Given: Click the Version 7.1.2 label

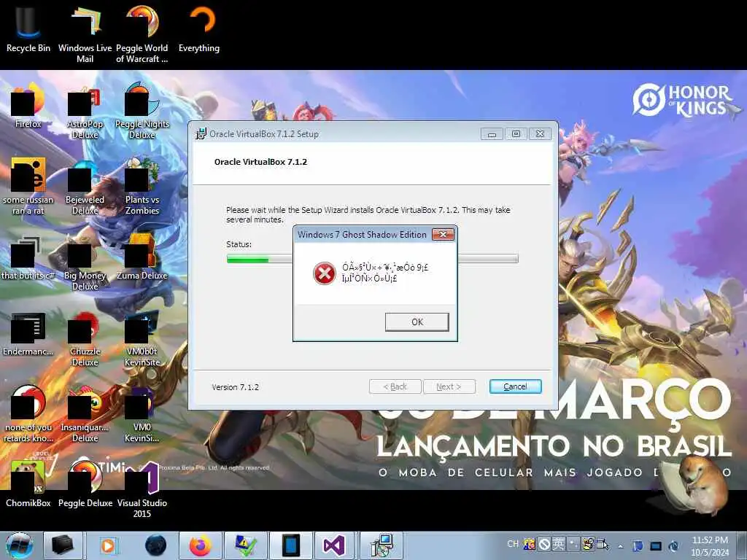Looking at the screenshot, I should [236, 387].
